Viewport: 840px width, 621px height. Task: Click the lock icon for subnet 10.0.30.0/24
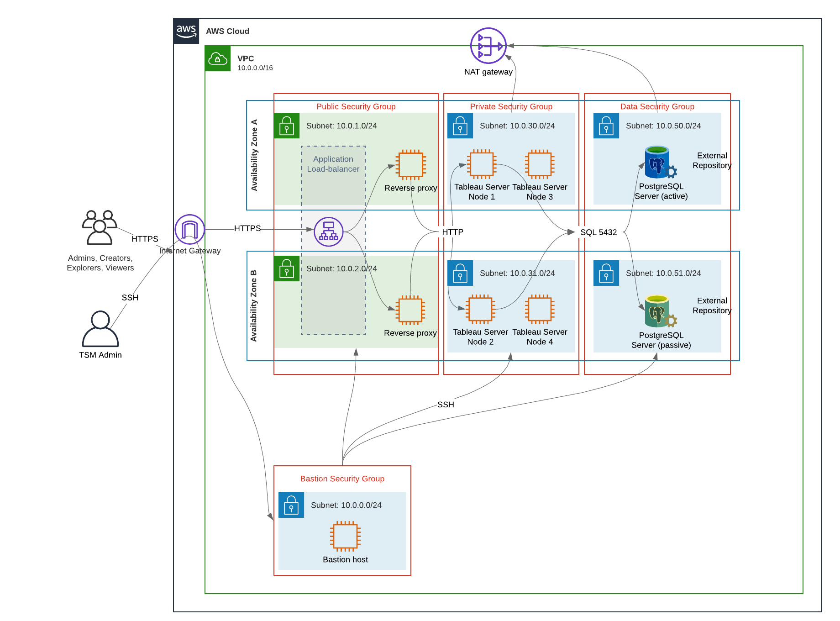tap(460, 126)
